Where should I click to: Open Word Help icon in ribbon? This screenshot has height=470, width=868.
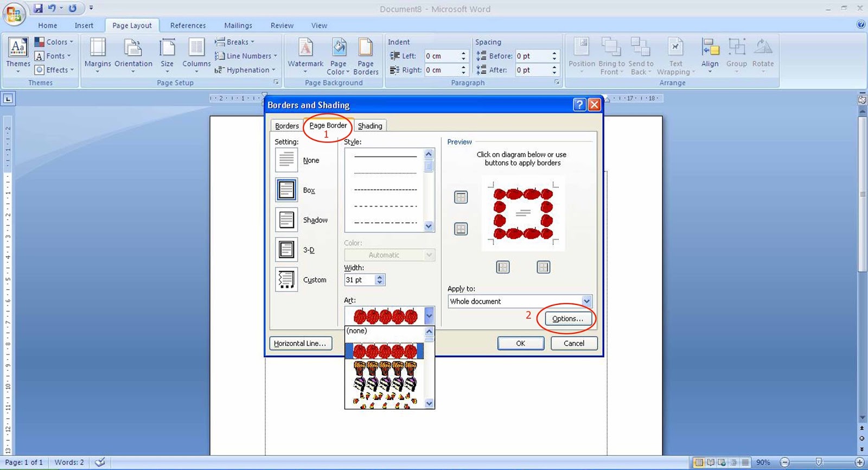pyautogui.click(x=860, y=24)
